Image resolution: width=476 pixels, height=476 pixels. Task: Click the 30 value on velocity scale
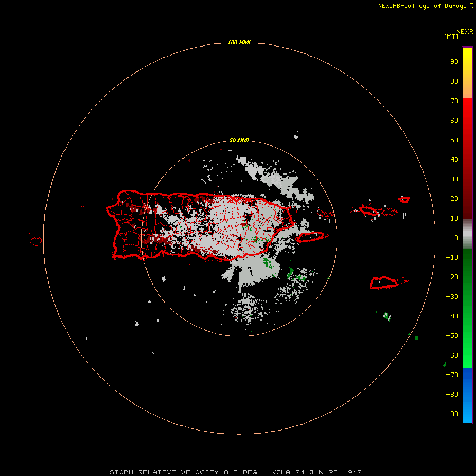454,179
